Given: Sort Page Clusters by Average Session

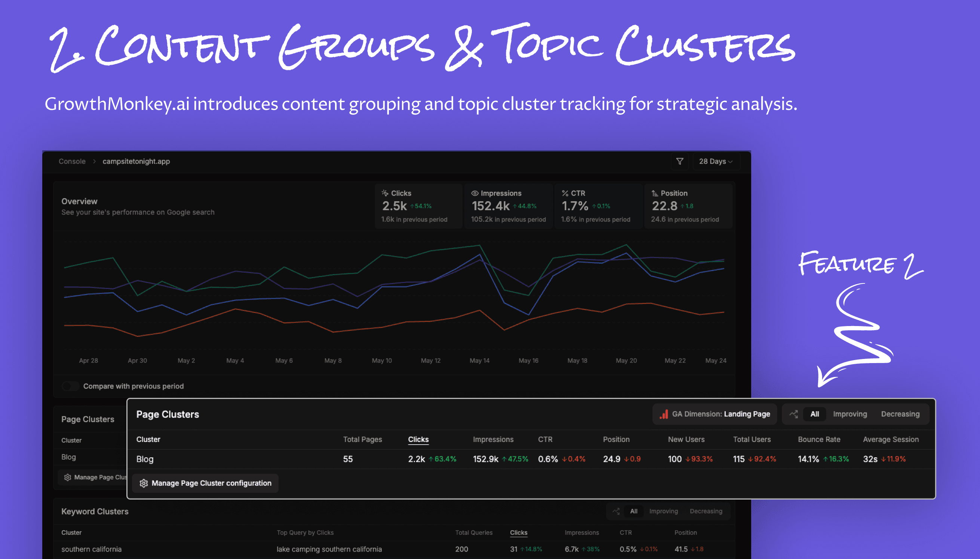Looking at the screenshot, I should pyautogui.click(x=891, y=439).
